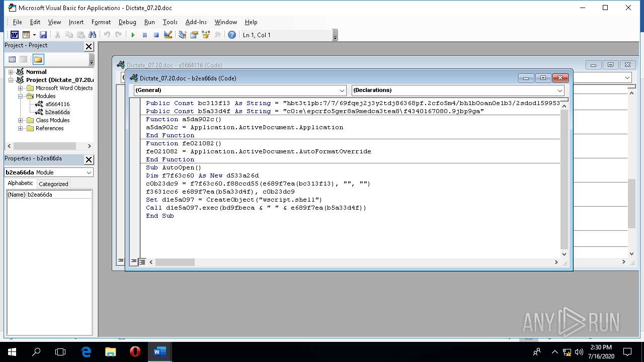Image resolution: width=644 pixels, height=362 pixels.
Task: Open the Run menu
Action: (x=149, y=22)
